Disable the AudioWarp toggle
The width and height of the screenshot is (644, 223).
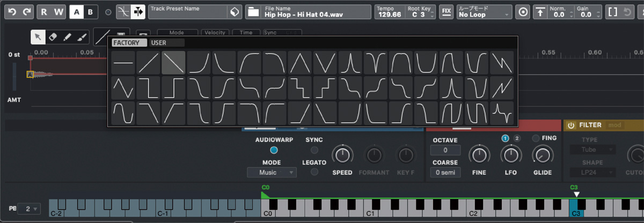274,150
